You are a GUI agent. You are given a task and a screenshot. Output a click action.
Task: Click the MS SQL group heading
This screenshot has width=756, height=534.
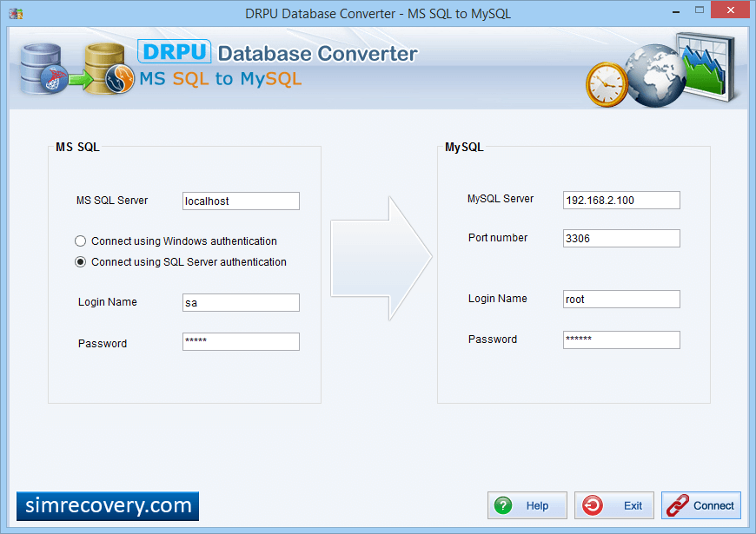pyautogui.click(x=77, y=147)
